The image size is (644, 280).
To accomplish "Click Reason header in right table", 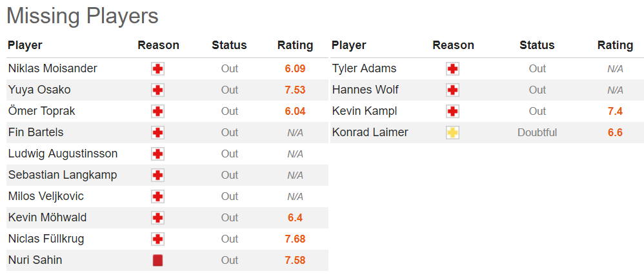I will pyautogui.click(x=453, y=45).
